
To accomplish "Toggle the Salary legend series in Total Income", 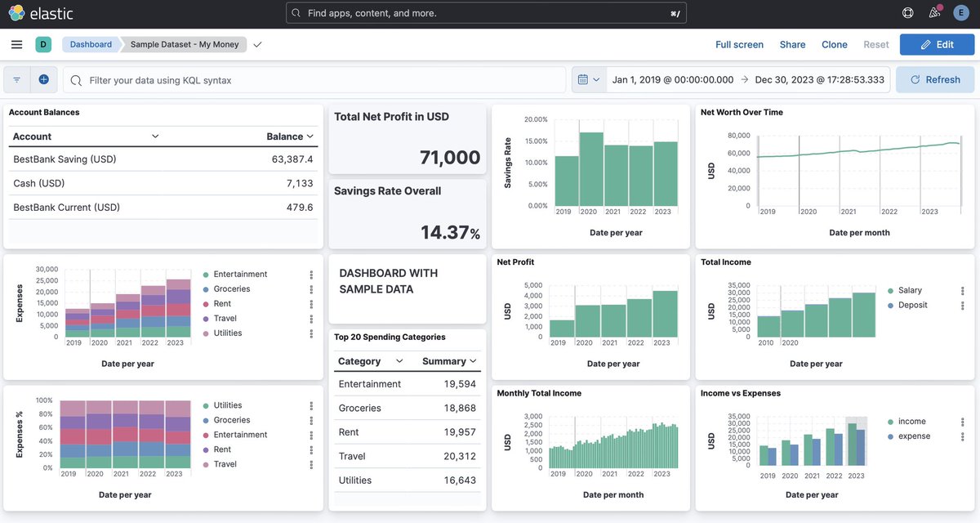I will [x=910, y=290].
